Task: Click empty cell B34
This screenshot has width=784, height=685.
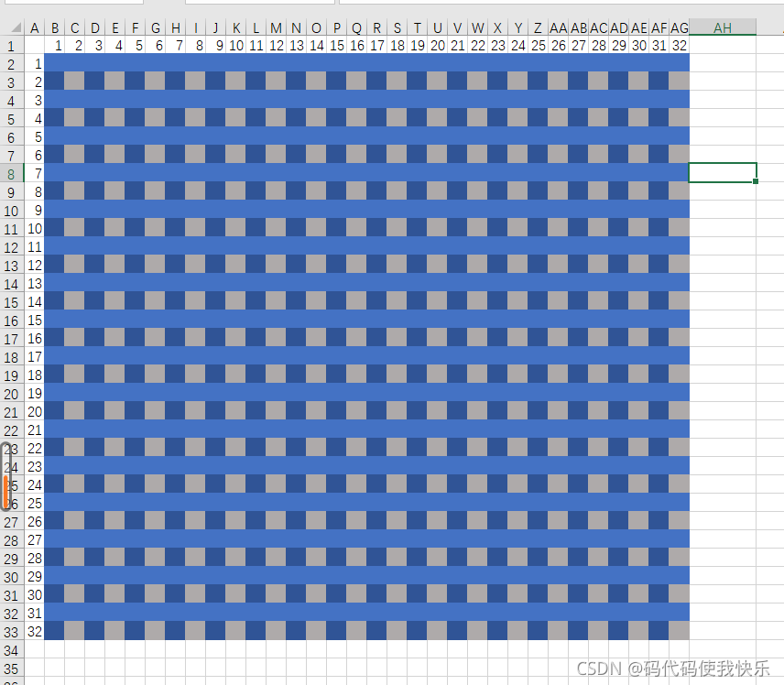Action: coord(55,650)
